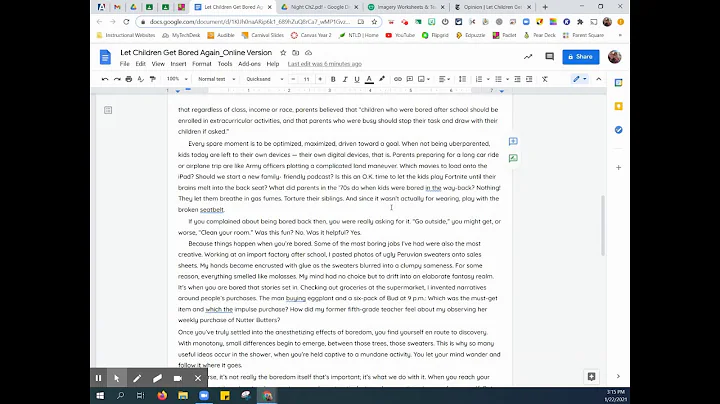Suggest edits from the page margin

513,158
